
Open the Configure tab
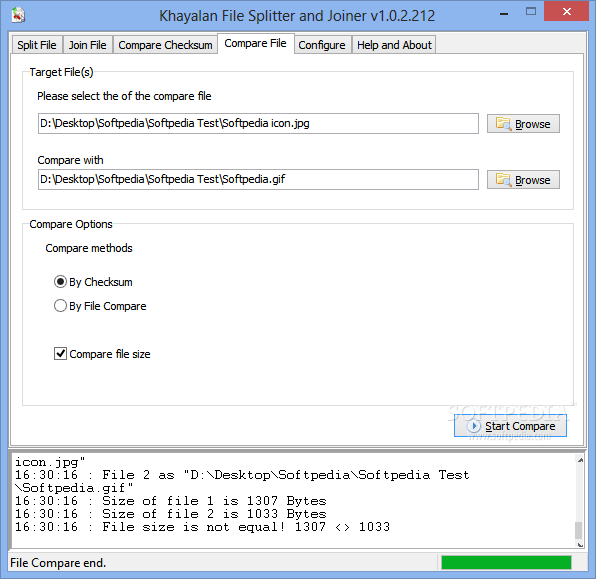pyautogui.click(x=322, y=45)
